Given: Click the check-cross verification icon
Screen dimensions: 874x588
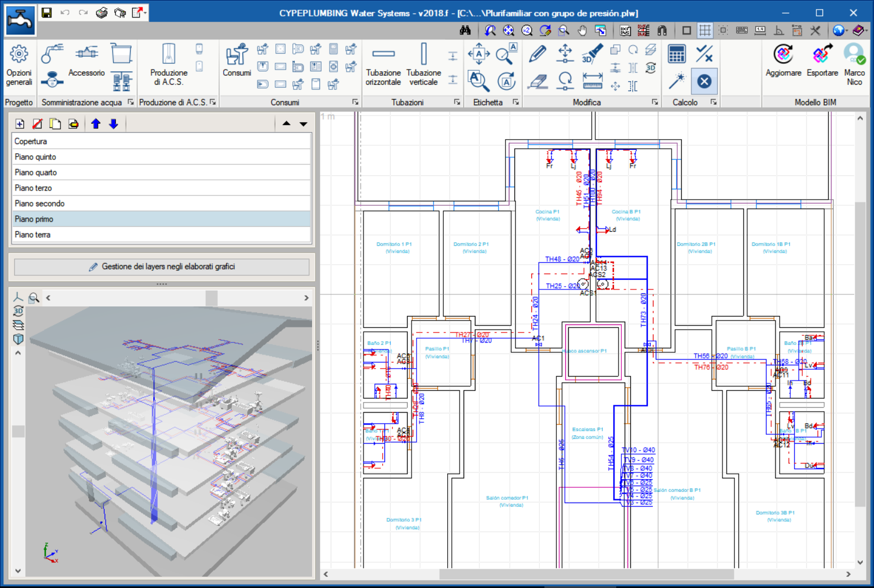Looking at the screenshot, I should coord(704,54).
